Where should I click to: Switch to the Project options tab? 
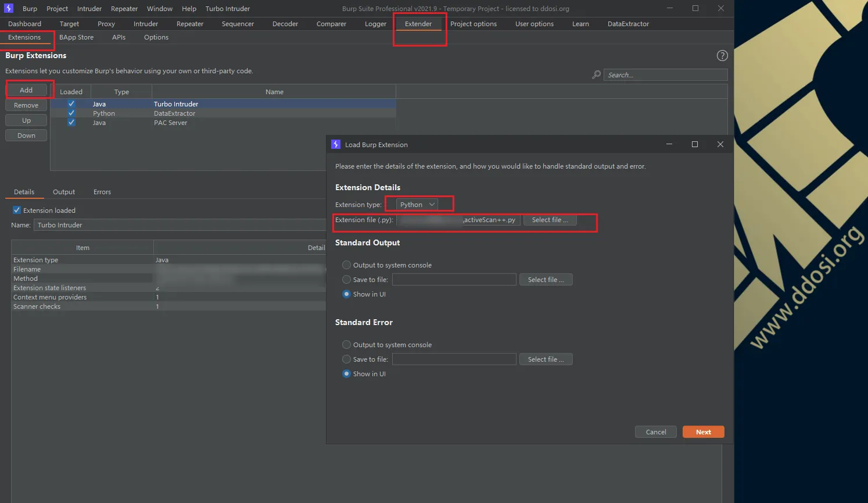(x=474, y=24)
